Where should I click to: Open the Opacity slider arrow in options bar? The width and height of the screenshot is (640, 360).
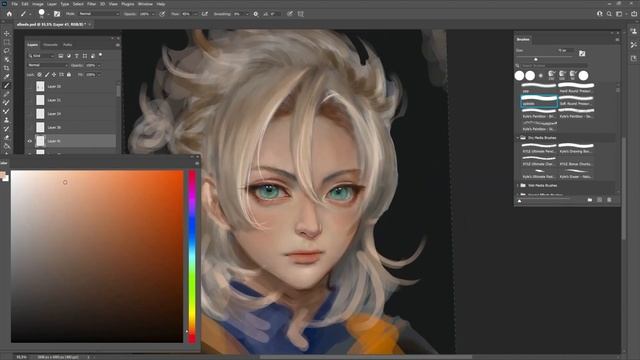coord(153,14)
